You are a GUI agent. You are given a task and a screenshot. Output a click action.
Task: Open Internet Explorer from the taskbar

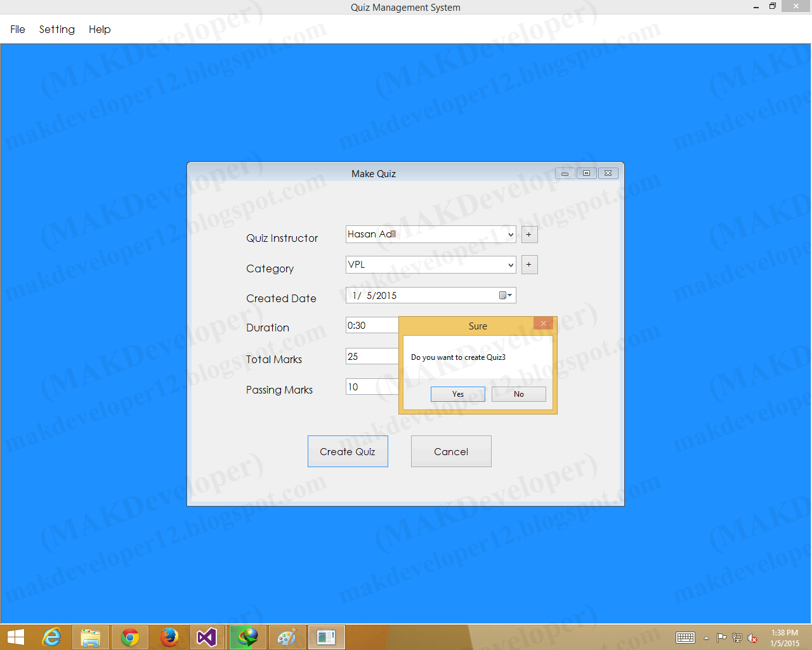tap(52, 637)
